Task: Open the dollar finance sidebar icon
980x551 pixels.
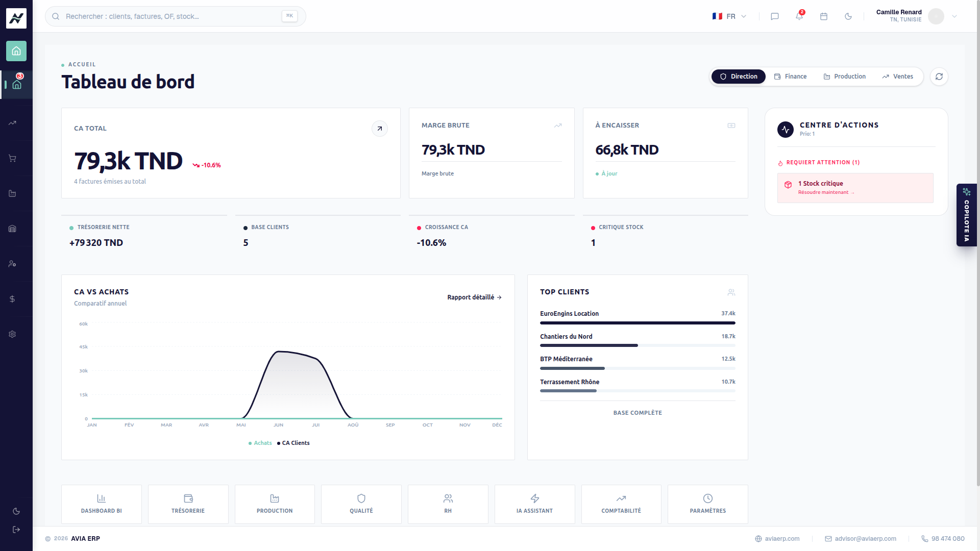Action: tap(12, 299)
